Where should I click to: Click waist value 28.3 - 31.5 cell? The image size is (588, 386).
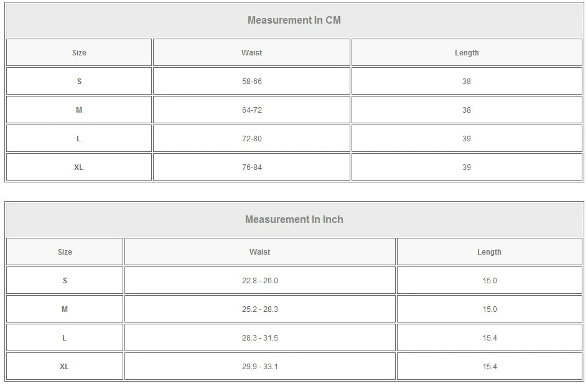point(259,338)
